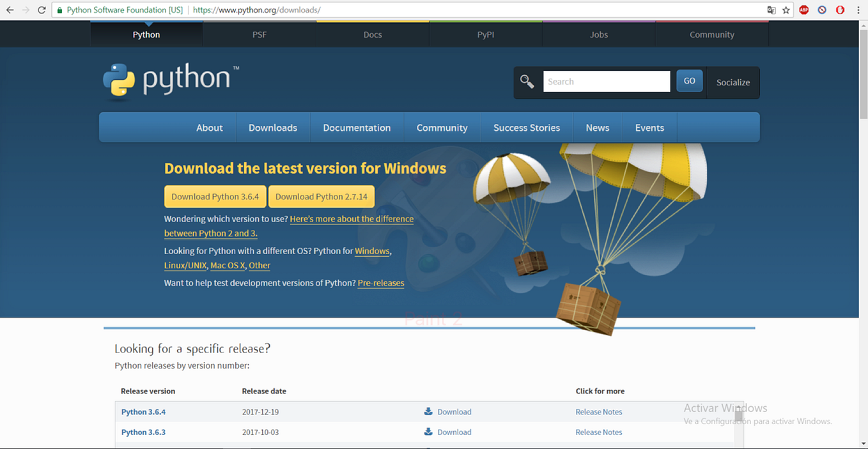Viewport: 868px width, 449px height.
Task: Click the red hand blocker extension icon
Action: coord(839,10)
